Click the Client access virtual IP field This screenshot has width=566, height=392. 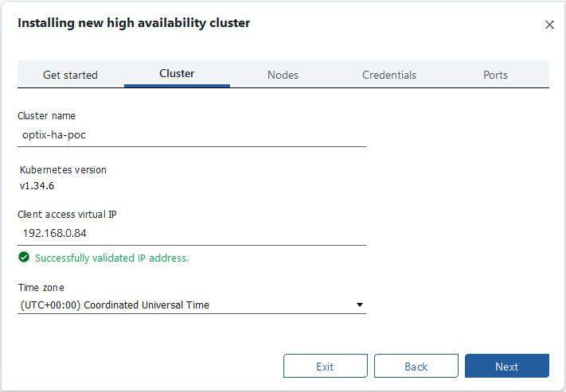192,233
